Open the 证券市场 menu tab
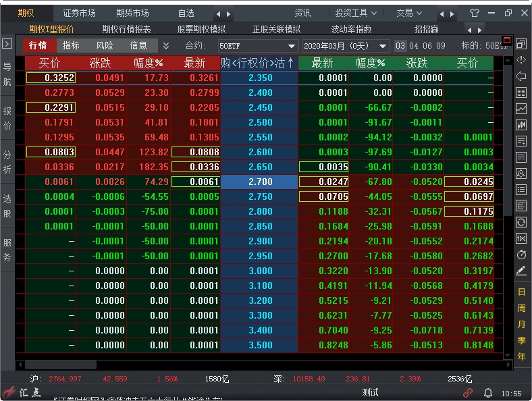Image resolution: width=532 pixels, height=401 pixels. [79, 13]
